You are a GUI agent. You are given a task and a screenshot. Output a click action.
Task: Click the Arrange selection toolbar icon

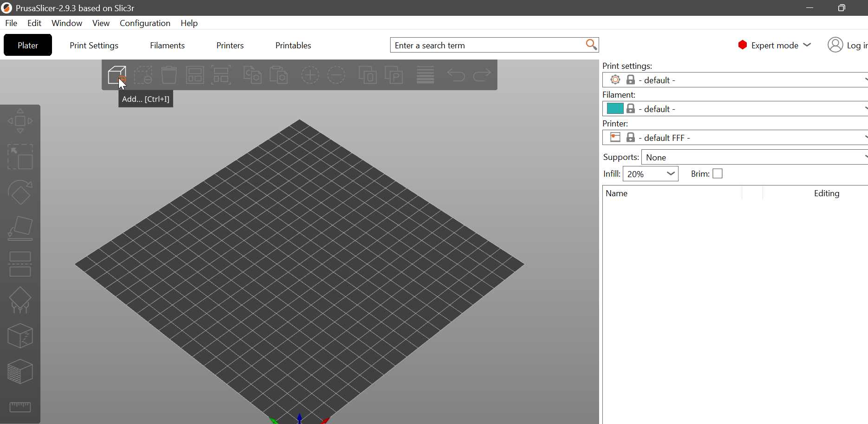tap(221, 75)
